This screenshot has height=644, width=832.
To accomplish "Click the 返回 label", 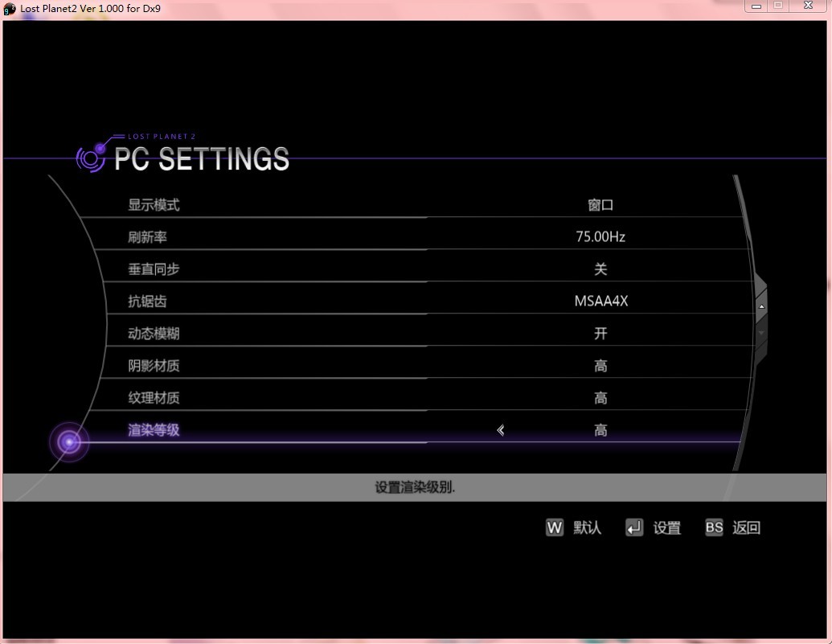I will 746,527.
